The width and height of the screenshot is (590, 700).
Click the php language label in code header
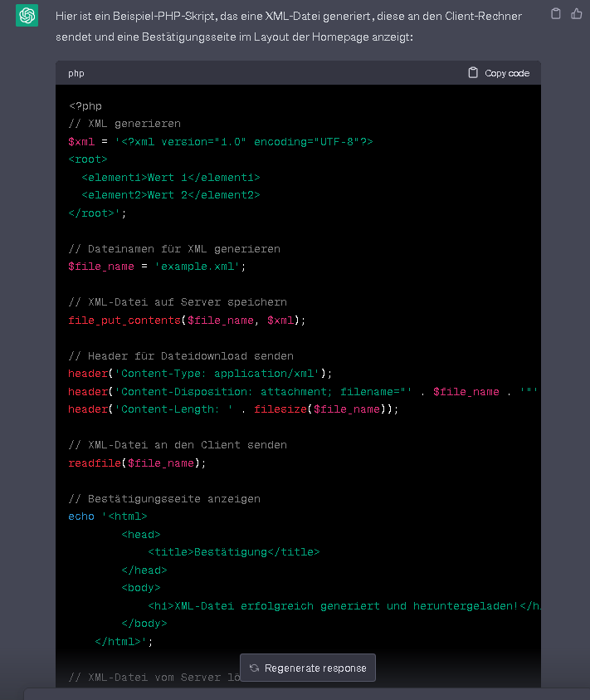click(x=76, y=73)
